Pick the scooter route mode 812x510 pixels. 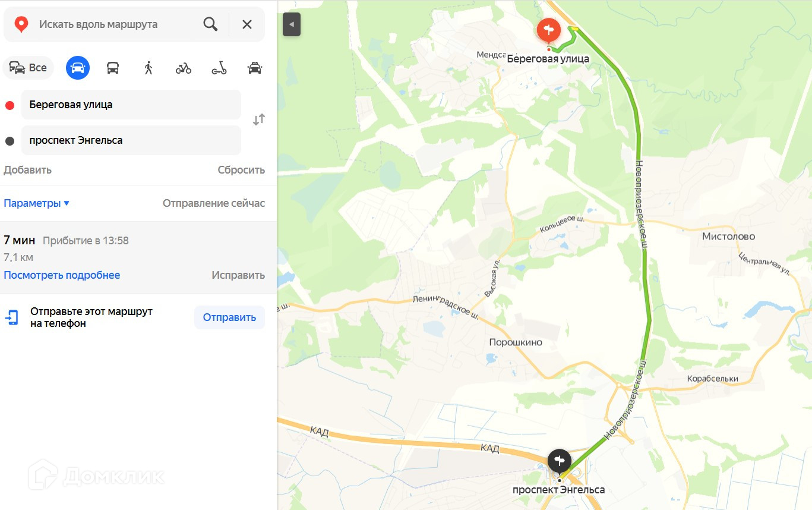click(x=219, y=68)
